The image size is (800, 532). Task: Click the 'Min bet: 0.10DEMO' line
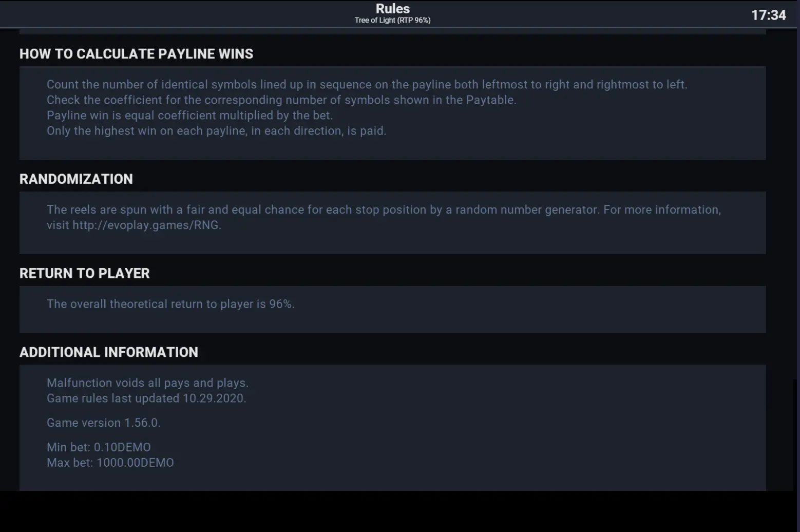(x=99, y=447)
